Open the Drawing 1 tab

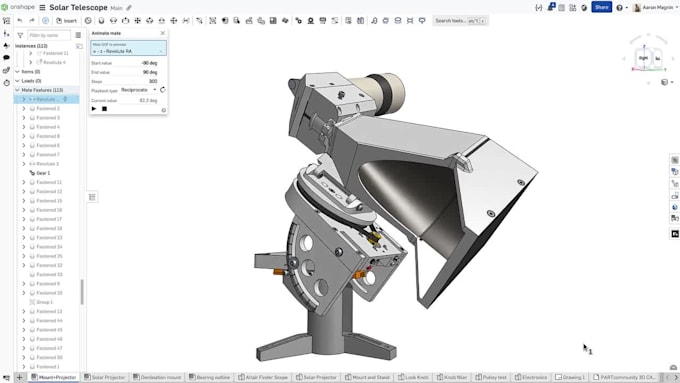[x=570, y=377]
